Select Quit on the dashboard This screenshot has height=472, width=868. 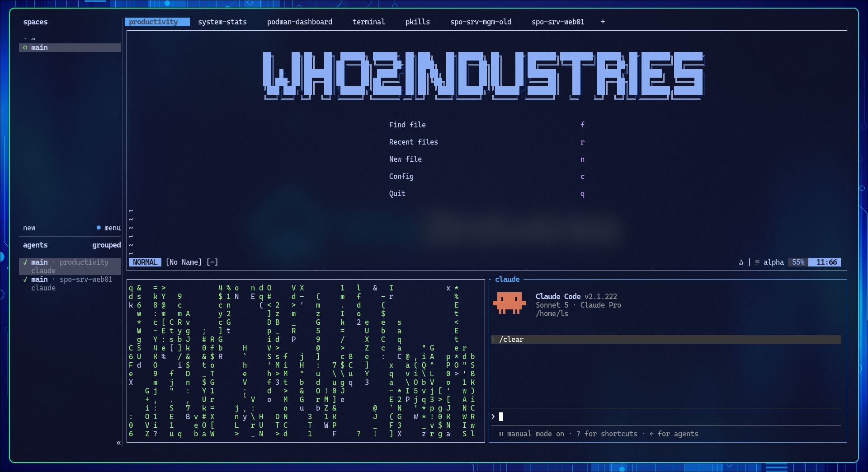397,193
